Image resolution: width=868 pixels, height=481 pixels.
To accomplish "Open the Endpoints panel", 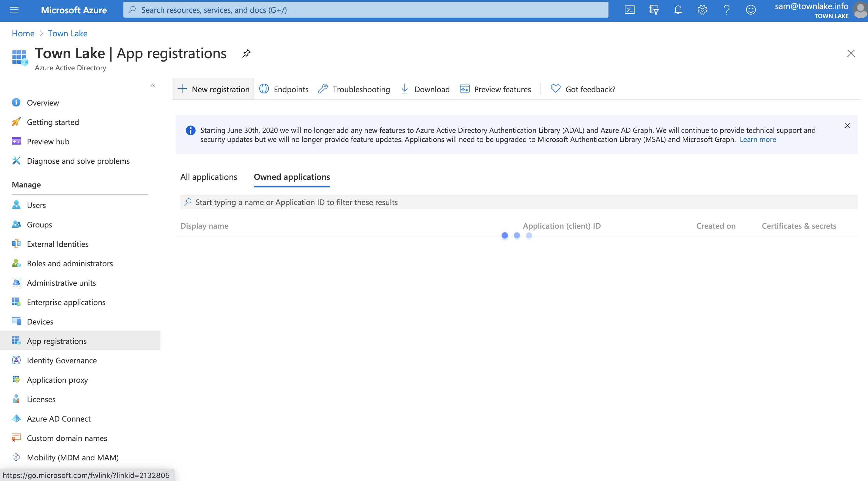I will [x=283, y=89].
